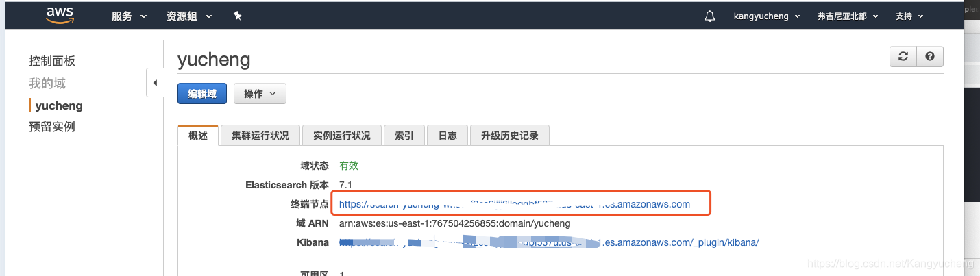Screen dimensions: 980x276
Task: Click the yucheng page heading
Action: coord(214,60)
